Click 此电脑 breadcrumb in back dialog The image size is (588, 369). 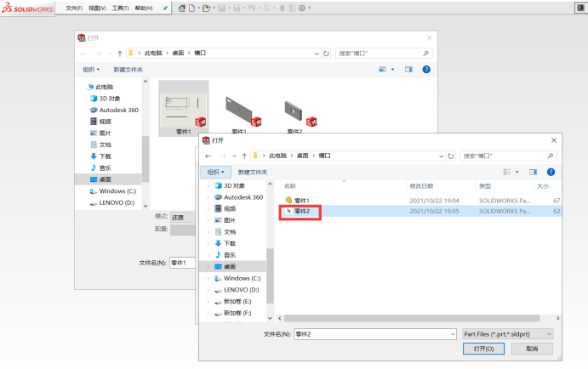point(153,54)
